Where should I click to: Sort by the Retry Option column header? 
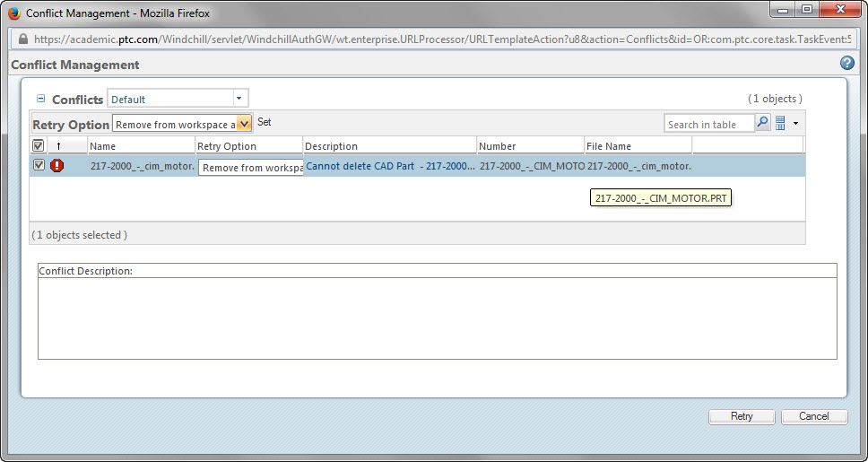[248, 146]
